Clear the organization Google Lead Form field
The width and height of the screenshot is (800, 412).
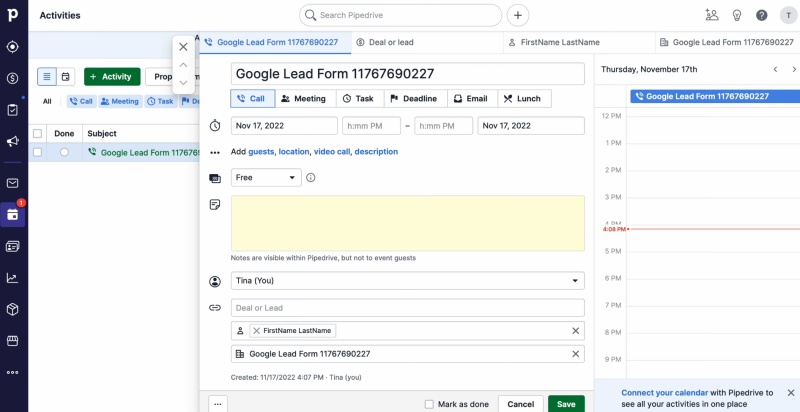[576, 354]
